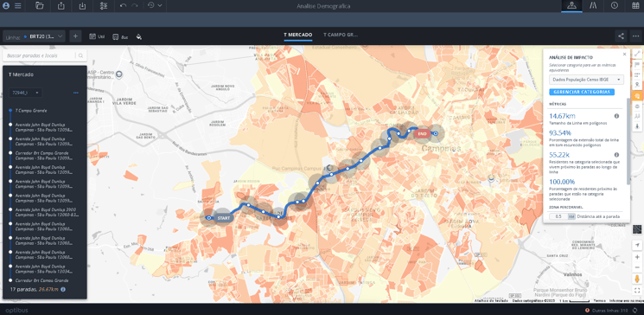Open the preferences sliders icon
This screenshot has height=315, width=644.
click(104, 6)
